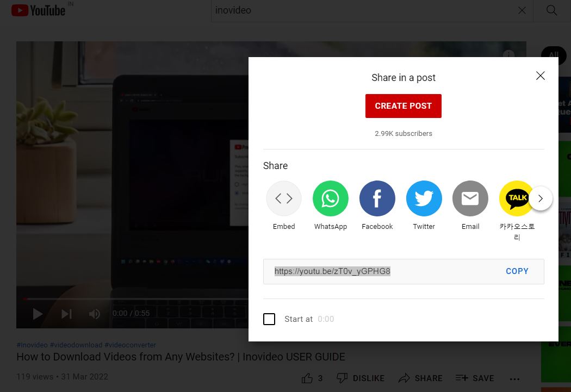Close the share dialog
Viewport: 571px width, 392px height.
(x=541, y=76)
